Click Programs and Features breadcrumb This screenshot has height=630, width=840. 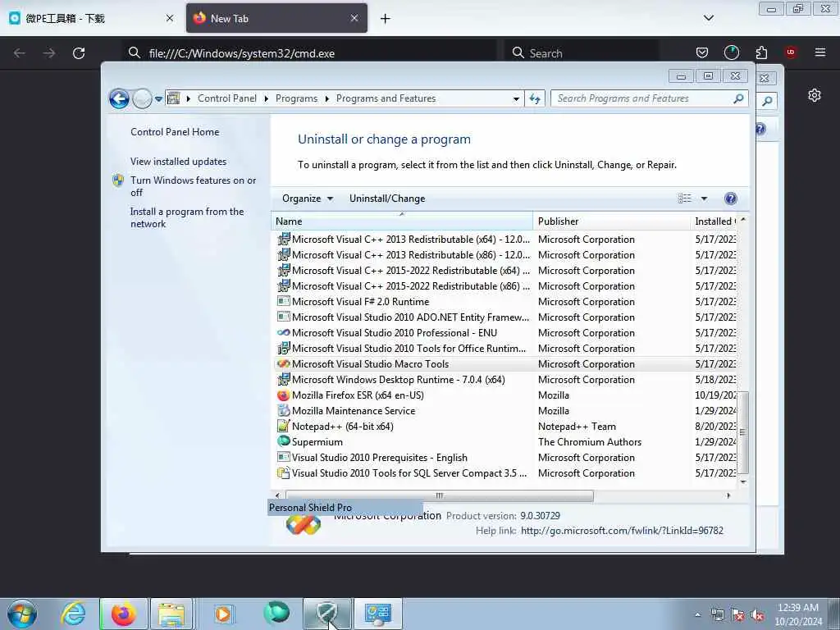click(x=386, y=98)
